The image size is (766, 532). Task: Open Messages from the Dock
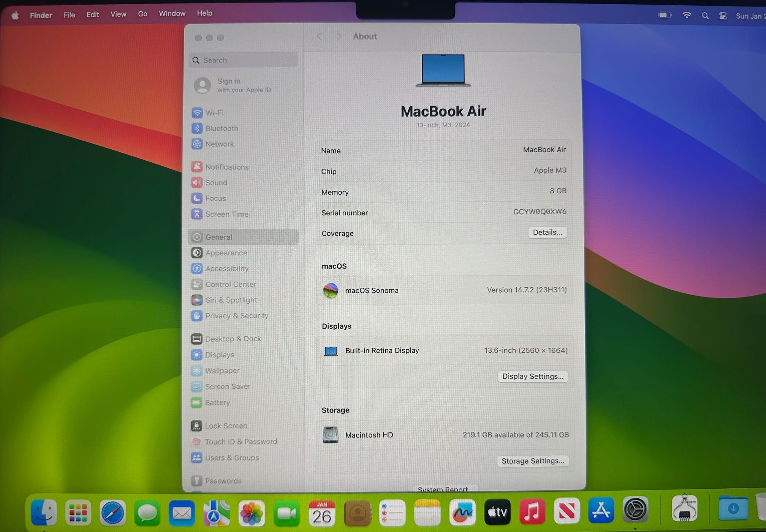pos(147,513)
